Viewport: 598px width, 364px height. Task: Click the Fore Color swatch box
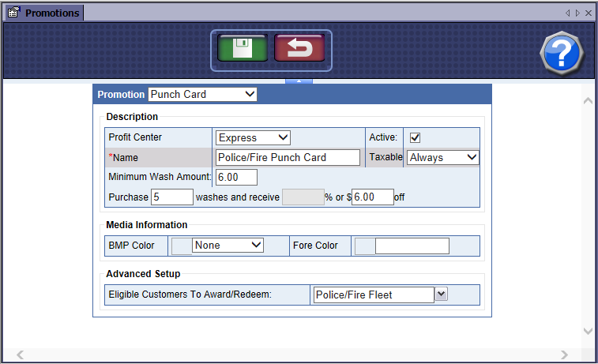pyautogui.click(x=365, y=246)
